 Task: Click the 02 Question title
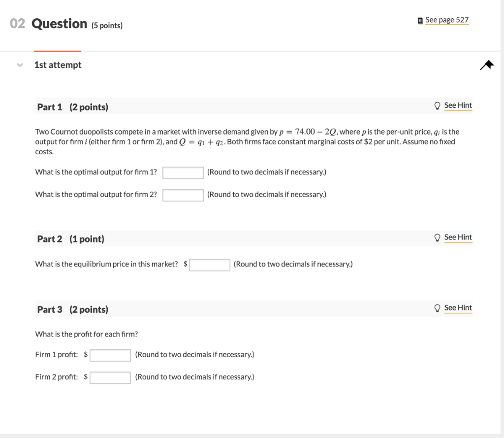[x=49, y=24]
